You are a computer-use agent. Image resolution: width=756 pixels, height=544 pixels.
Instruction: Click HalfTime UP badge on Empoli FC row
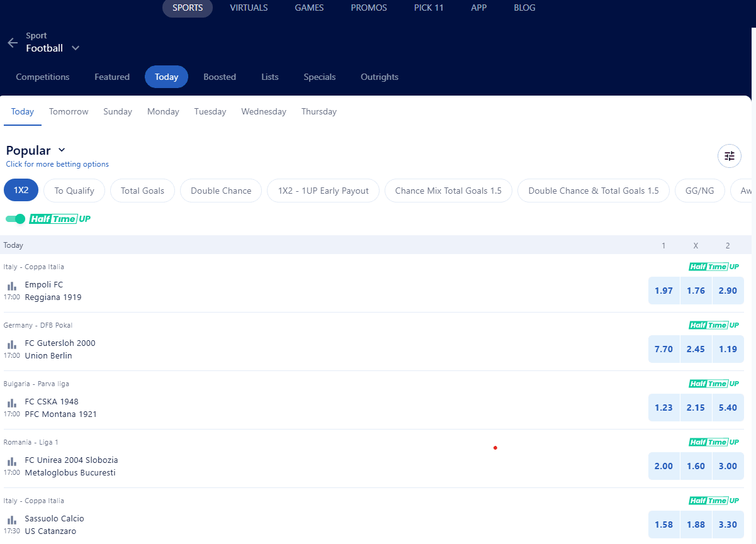coord(714,267)
